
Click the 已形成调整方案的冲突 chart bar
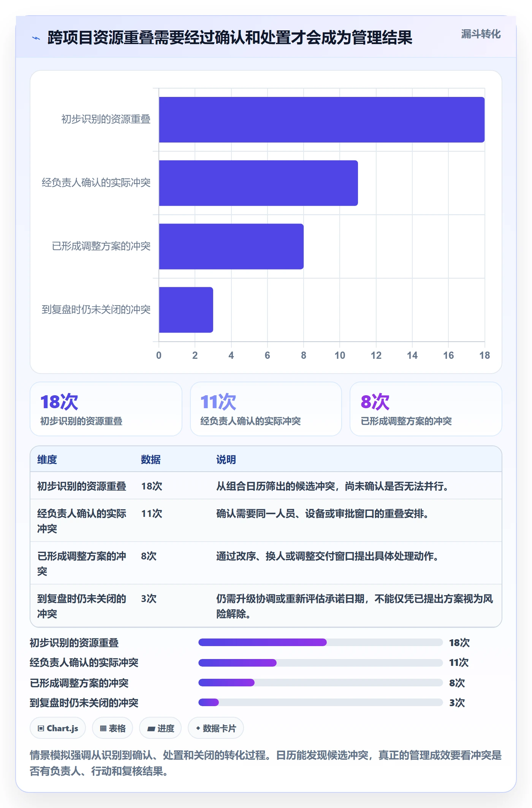click(231, 247)
